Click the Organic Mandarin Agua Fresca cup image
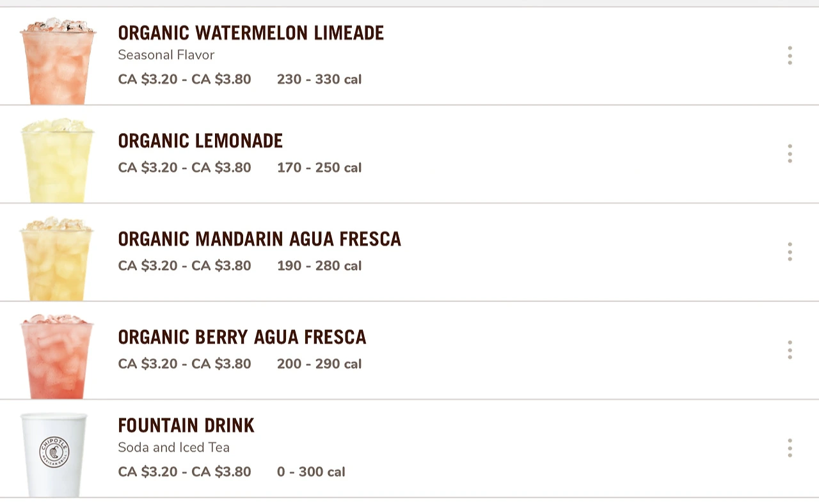The height and width of the screenshot is (504, 819). click(x=57, y=259)
